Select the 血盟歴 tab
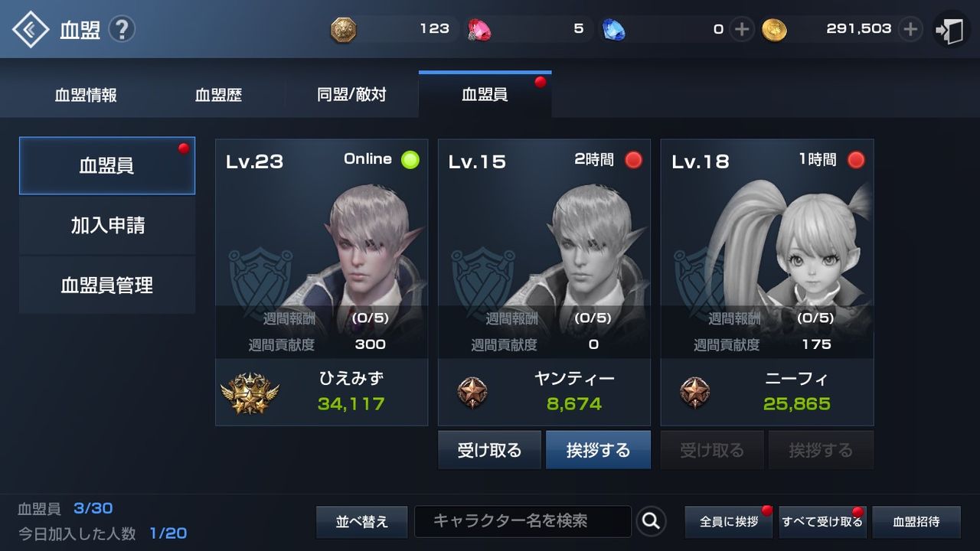Image resolution: width=980 pixels, height=551 pixels. click(218, 96)
